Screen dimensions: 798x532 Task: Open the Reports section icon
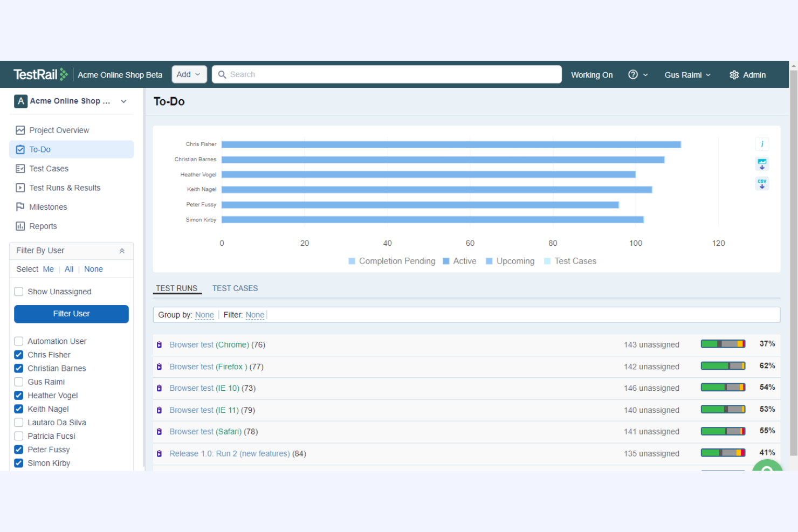tap(20, 226)
